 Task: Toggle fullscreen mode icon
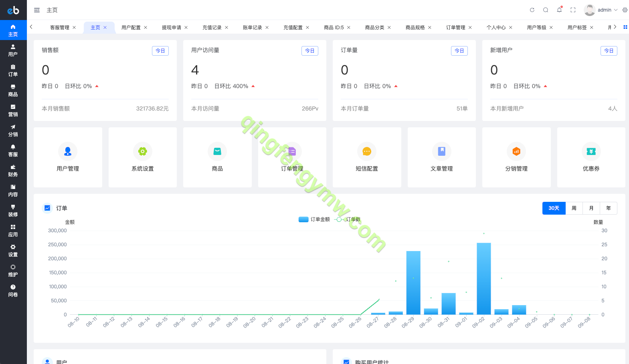point(573,10)
